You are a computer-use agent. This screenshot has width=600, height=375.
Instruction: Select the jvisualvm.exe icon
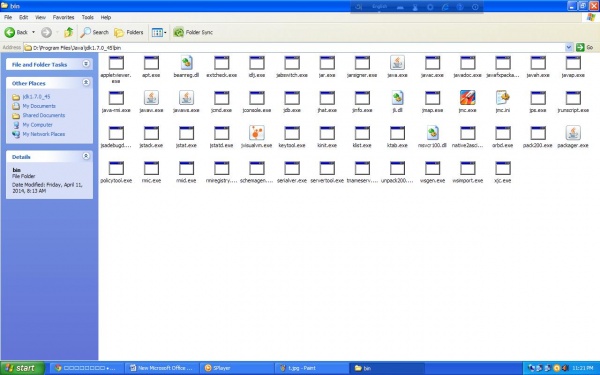[257, 133]
